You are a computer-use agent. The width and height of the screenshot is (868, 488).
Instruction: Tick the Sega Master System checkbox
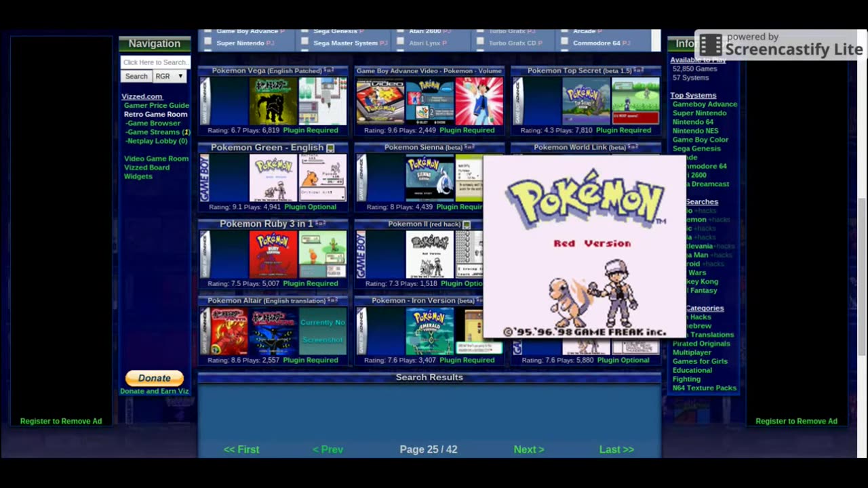[304, 41]
